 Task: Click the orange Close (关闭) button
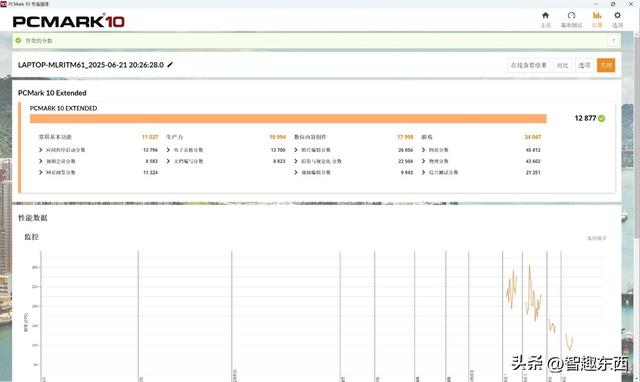coord(606,65)
